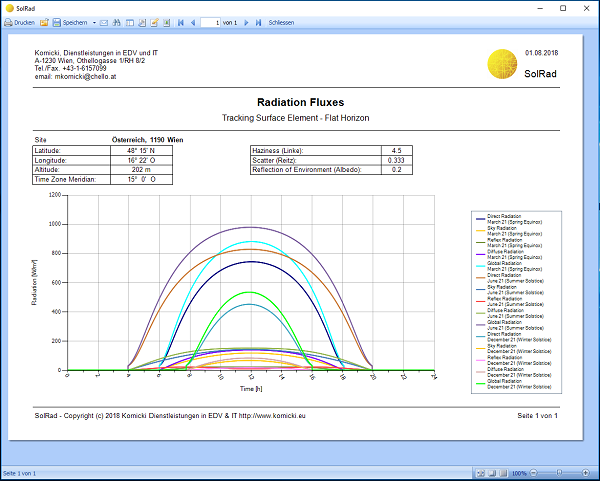Click the Speichern save button
Screen dimensions: 600x481
[70, 21]
